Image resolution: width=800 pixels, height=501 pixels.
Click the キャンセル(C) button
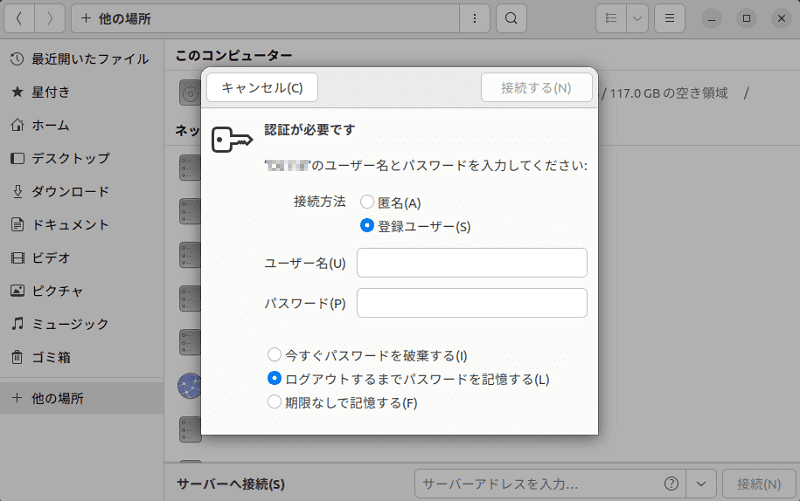(262, 88)
